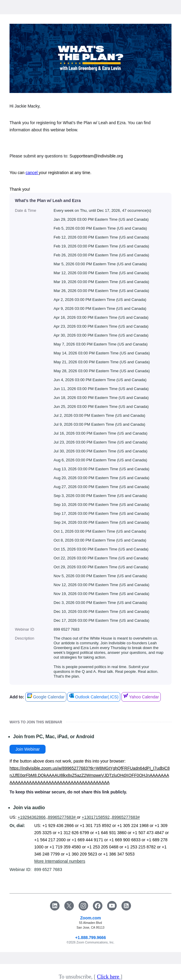
Task: Click the cancel registration link
Action: point(32,172)
